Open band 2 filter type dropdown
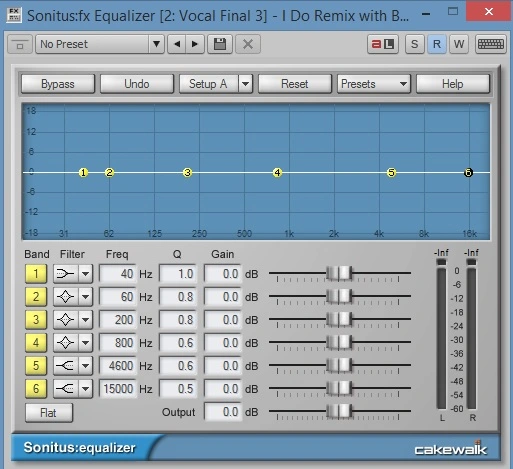 coord(86,297)
